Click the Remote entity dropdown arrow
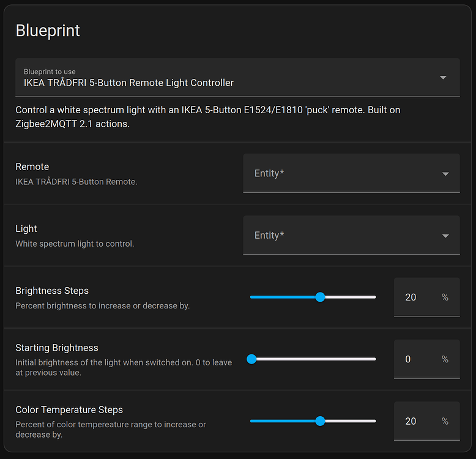 [x=445, y=174]
